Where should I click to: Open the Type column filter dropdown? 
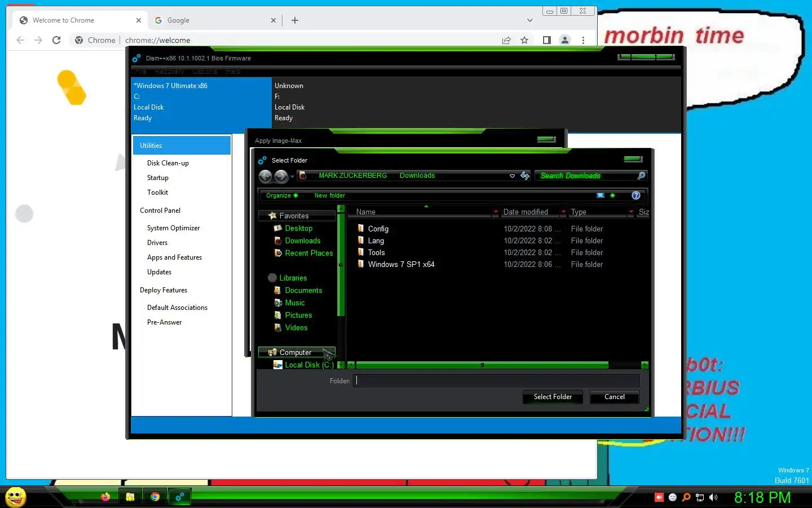coord(631,212)
